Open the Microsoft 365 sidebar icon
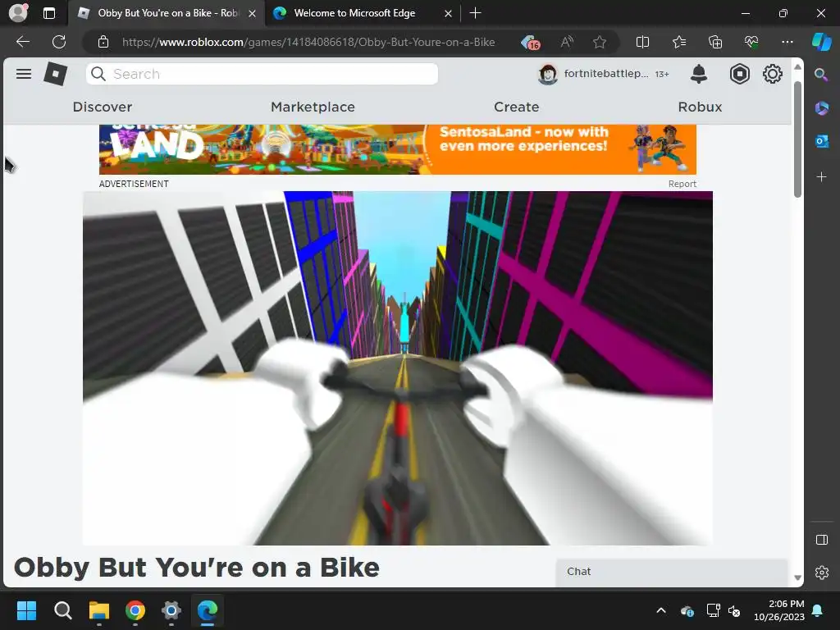The image size is (840, 630). [x=821, y=108]
